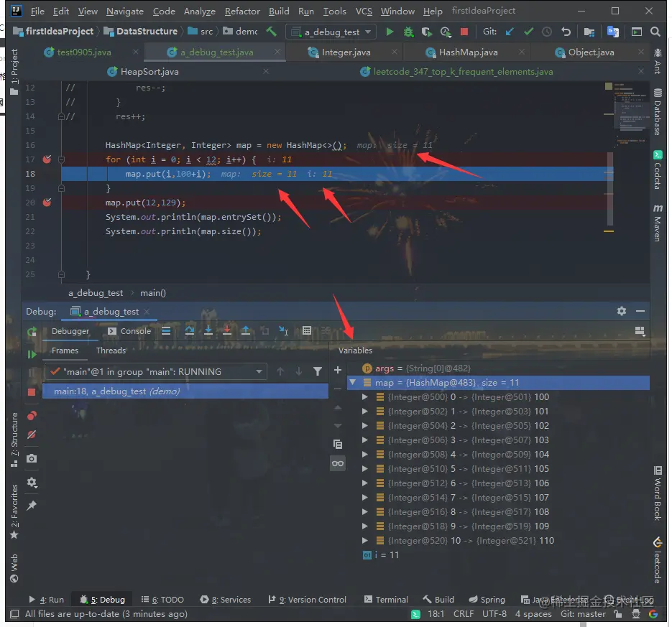Switch to the Console debug tab

pos(129,331)
